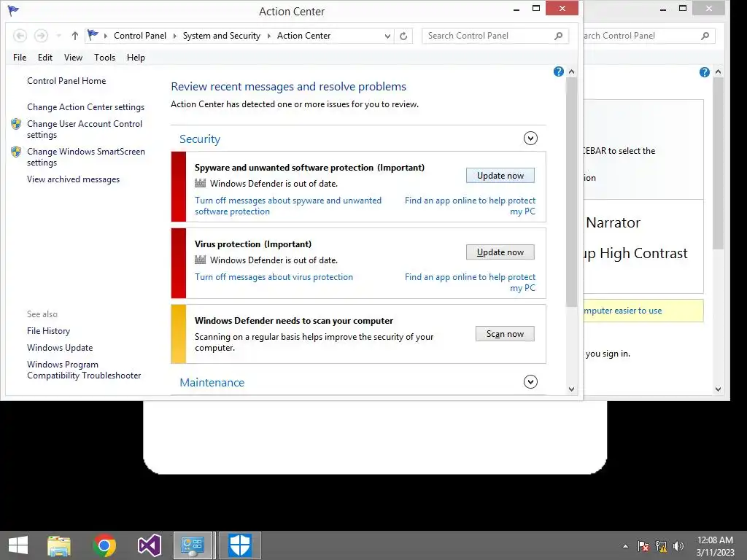
Task: Turn off messages about spyware and unwanted software
Action: 288,206
